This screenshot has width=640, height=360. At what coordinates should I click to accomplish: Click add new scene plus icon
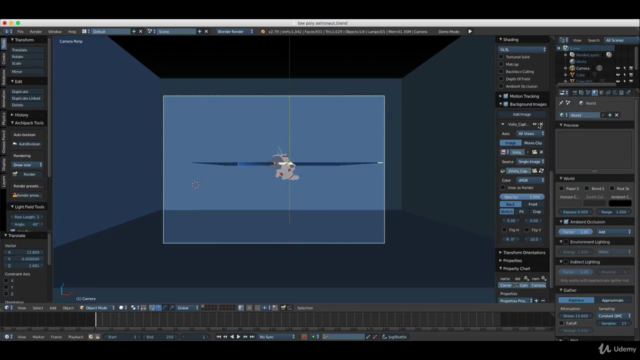tap(200, 31)
